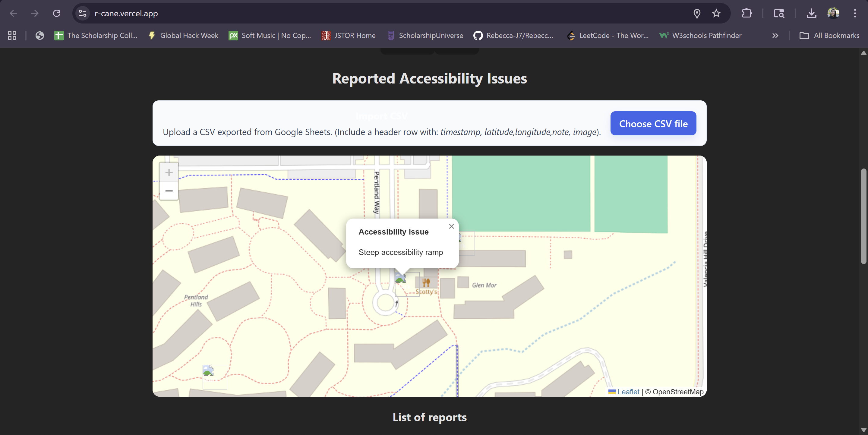Image resolution: width=868 pixels, height=435 pixels.
Task: Open the Global Hack Week bookmark
Action: click(184, 36)
